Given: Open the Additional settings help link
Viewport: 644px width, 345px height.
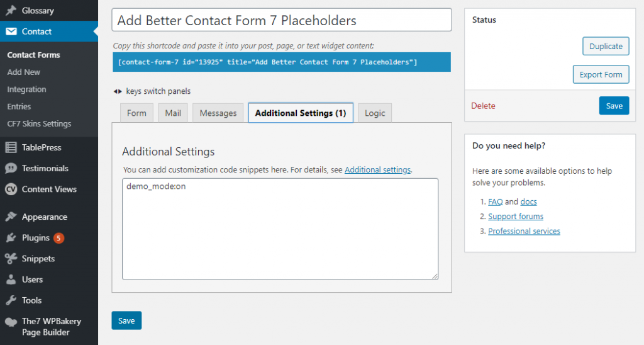Looking at the screenshot, I should [x=377, y=170].
